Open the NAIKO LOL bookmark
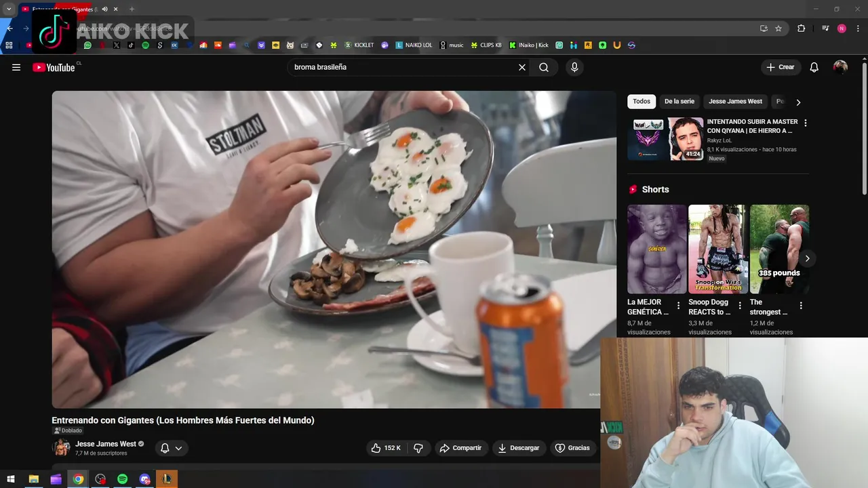Screen dimensions: 868x488 (414, 45)
